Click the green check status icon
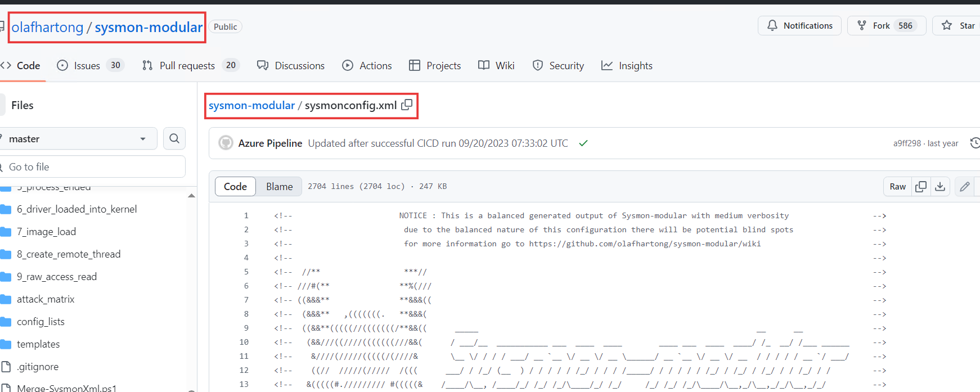This screenshot has width=980, height=392. 583,143
